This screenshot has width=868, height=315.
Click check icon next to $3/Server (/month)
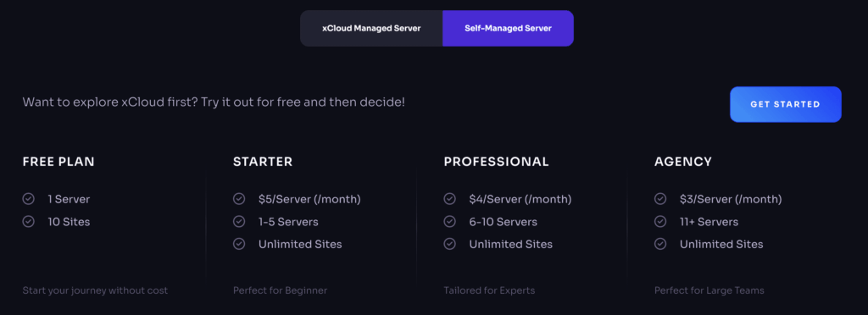[659, 199]
